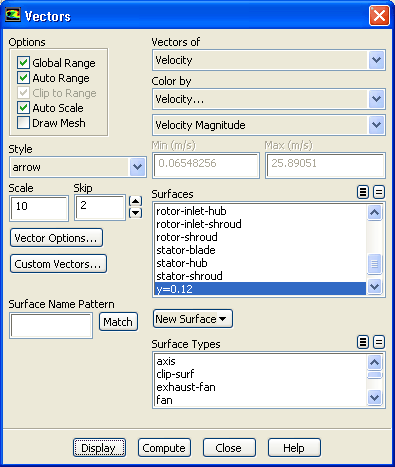Image resolution: width=395 pixels, height=467 pixels.
Task: Select all Surface Types with list icon
Action: (363, 342)
